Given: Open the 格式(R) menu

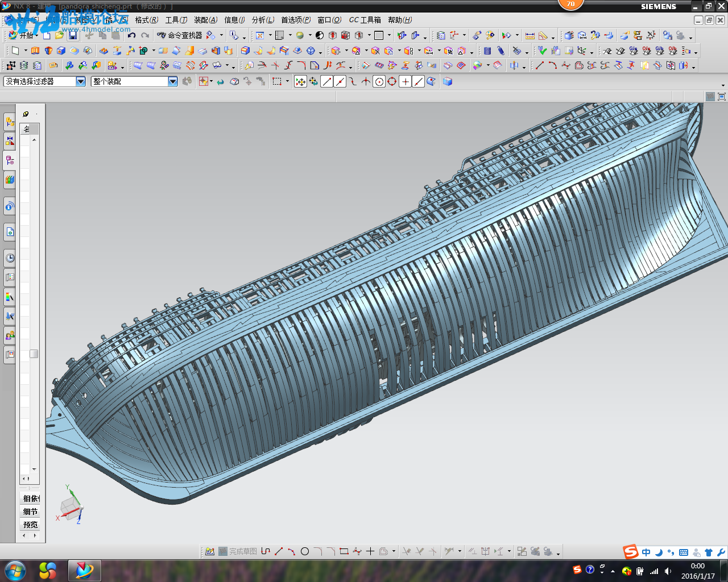Looking at the screenshot, I should (x=147, y=20).
